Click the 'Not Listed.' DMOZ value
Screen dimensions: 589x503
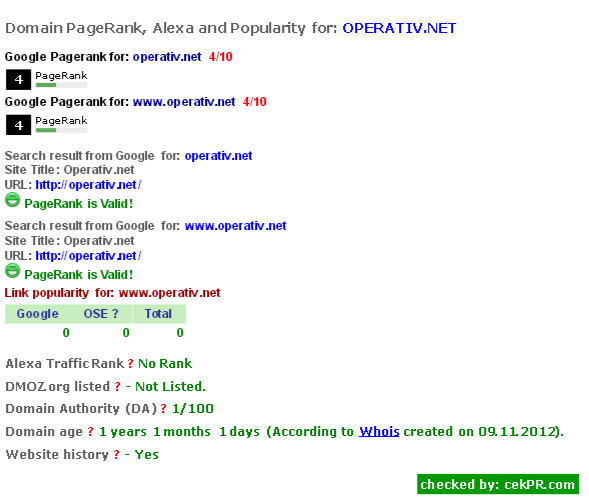pyautogui.click(x=171, y=387)
